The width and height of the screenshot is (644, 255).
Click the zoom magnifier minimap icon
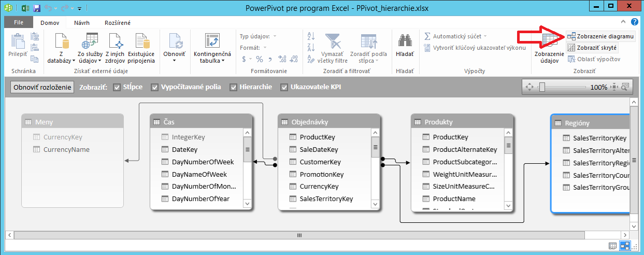tap(625, 87)
